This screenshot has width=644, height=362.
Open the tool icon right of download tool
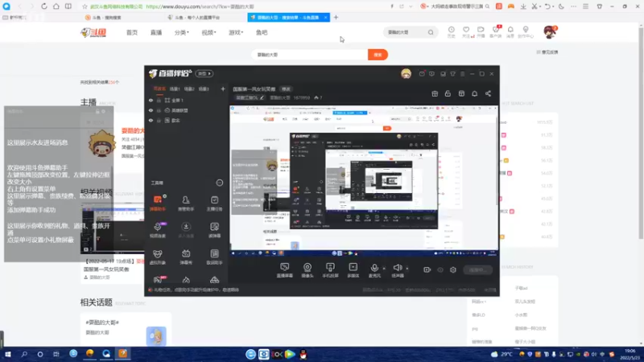[214, 230]
